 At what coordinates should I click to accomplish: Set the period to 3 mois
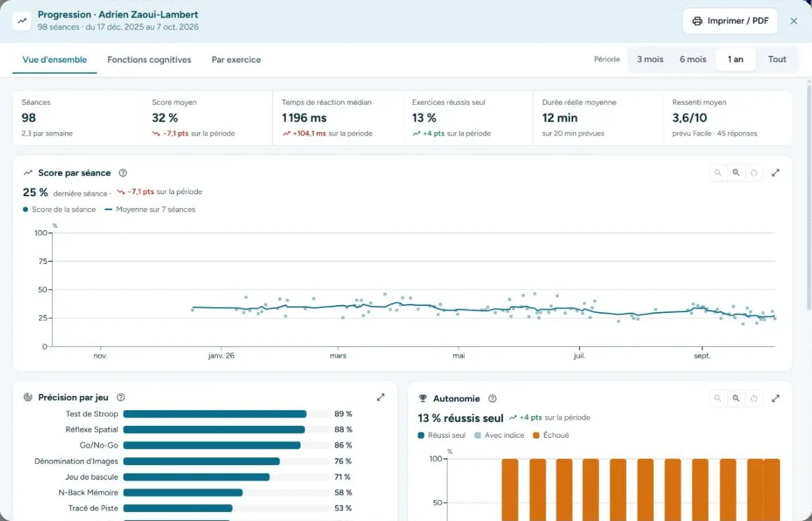click(650, 59)
